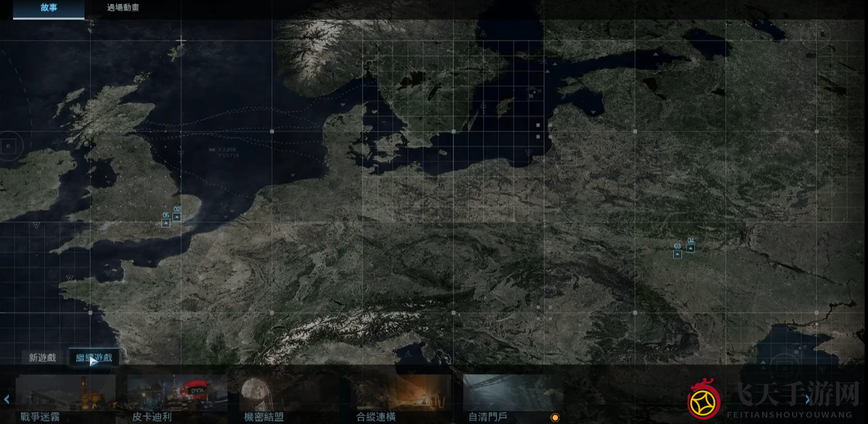868x424 pixels.
Task: Click mission marker 03 on the map
Action: pyautogui.click(x=677, y=254)
